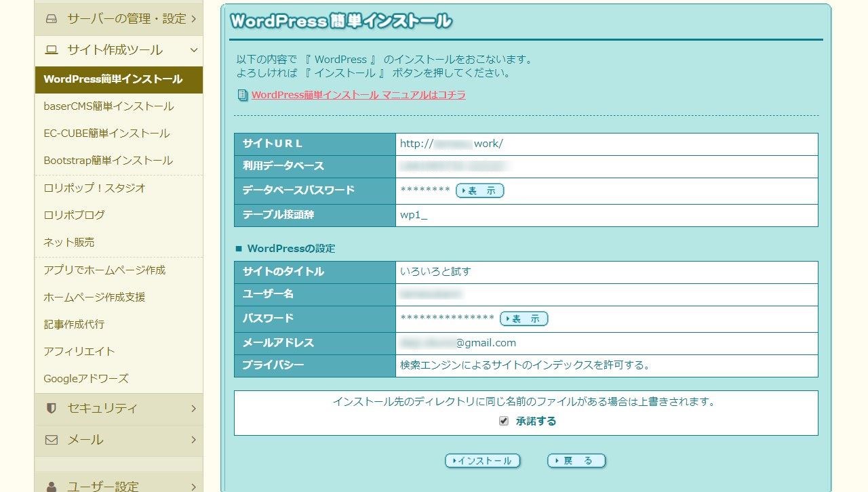Click the envelope icon beside メール

[x=51, y=440]
